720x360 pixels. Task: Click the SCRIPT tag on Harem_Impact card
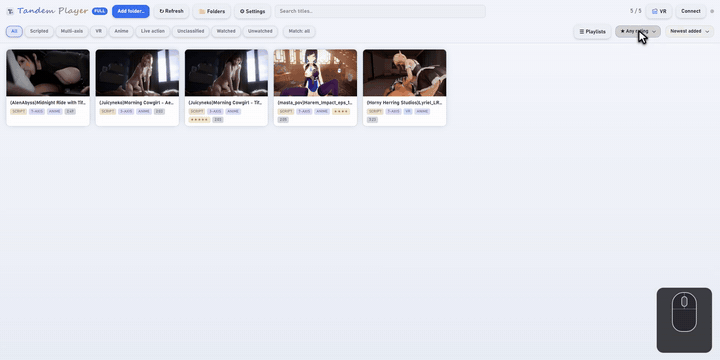click(286, 112)
